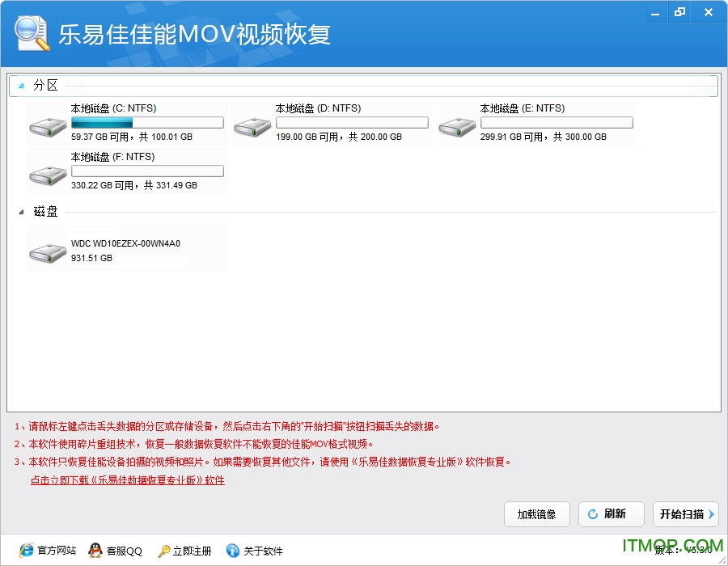
Task: Click the WDC WD10EZEX-00WN4A0 disk name
Action: [125, 243]
